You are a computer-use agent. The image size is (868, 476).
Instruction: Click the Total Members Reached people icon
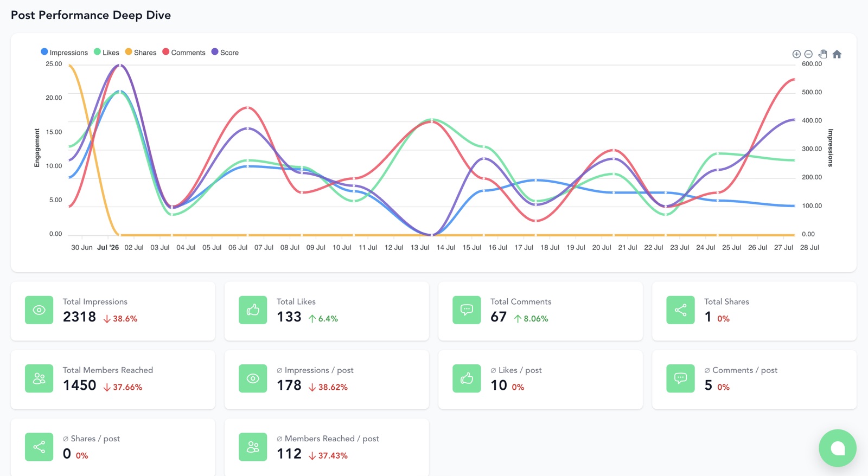point(39,378)
